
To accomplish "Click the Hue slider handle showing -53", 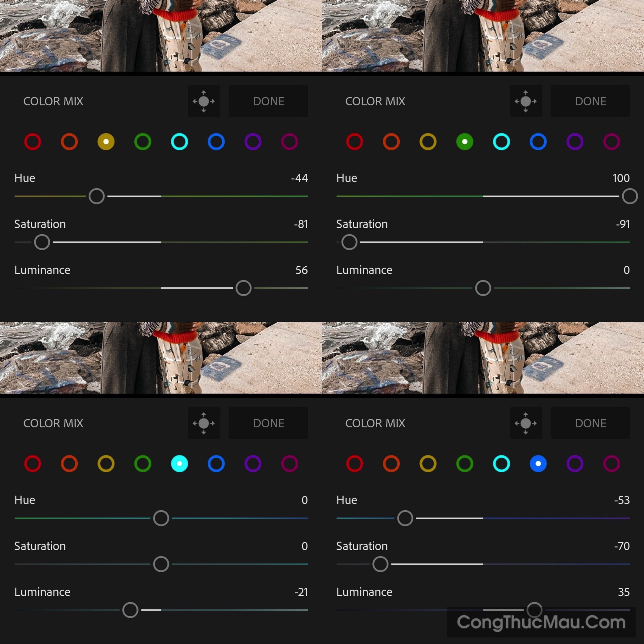I will (405, 518).
